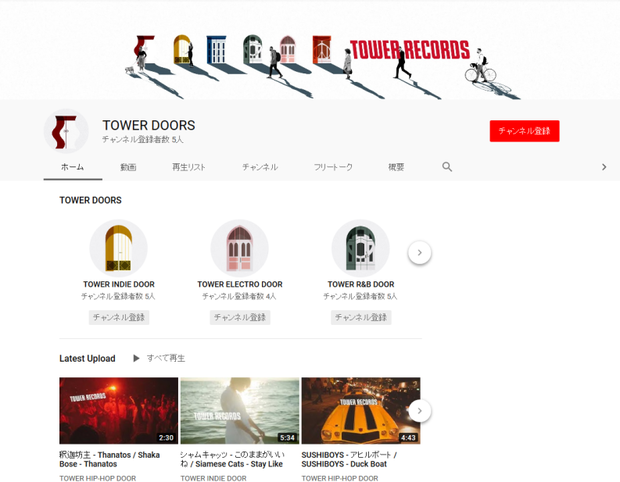Click the TOWER DOORS section heading
Viewport: 620px width, 482px height.
click(91, 200)
